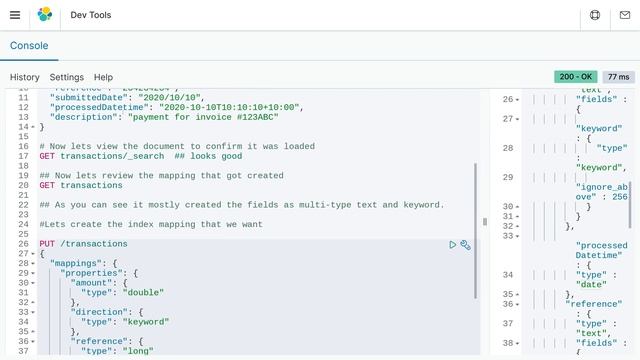Image resolution: width=640 pixels, height=360 pixels.
Task: Collapse the direction block at line 33
Action: pos(33,312)
